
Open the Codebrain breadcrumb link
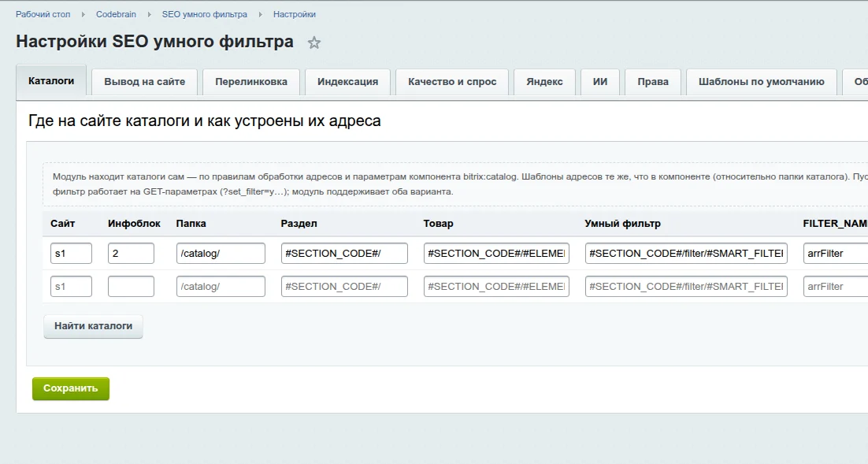tap(116, 14)
